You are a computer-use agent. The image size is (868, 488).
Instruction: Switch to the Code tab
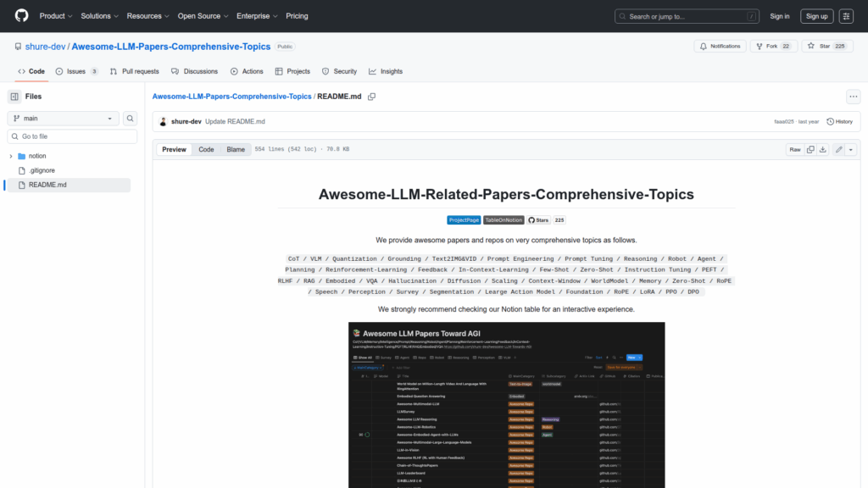coord(31,71)
